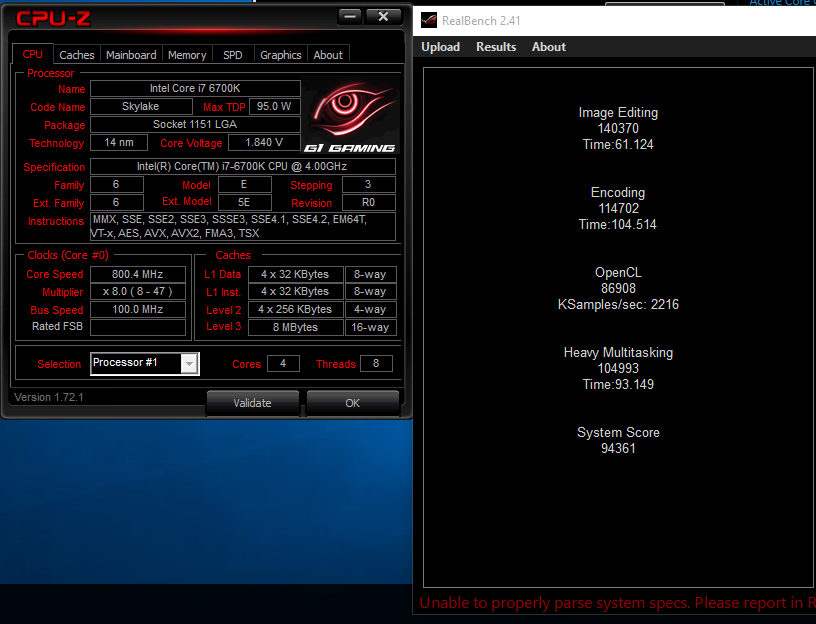816x624 pixels.
Task: Open RealBench About menu
Action: coord(549,47)
